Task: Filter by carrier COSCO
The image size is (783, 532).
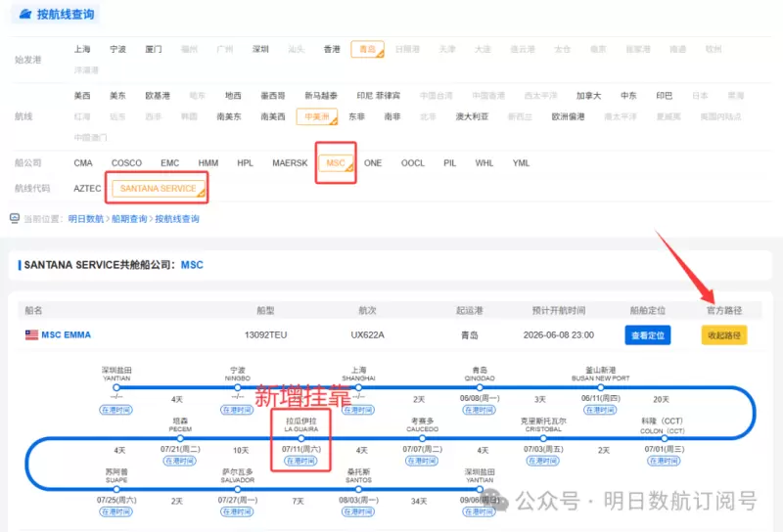Action: coord(126,162)
